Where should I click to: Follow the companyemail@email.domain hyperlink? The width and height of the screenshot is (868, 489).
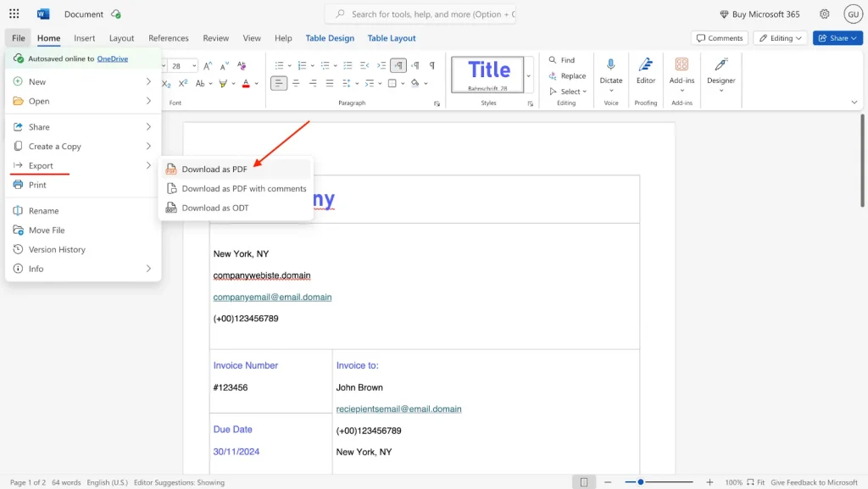[x=272, y=297]
